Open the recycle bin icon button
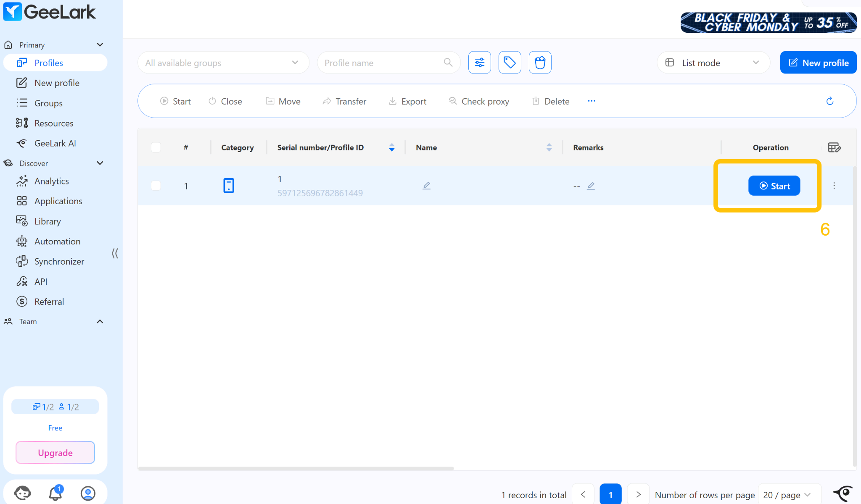 [540, 63]
